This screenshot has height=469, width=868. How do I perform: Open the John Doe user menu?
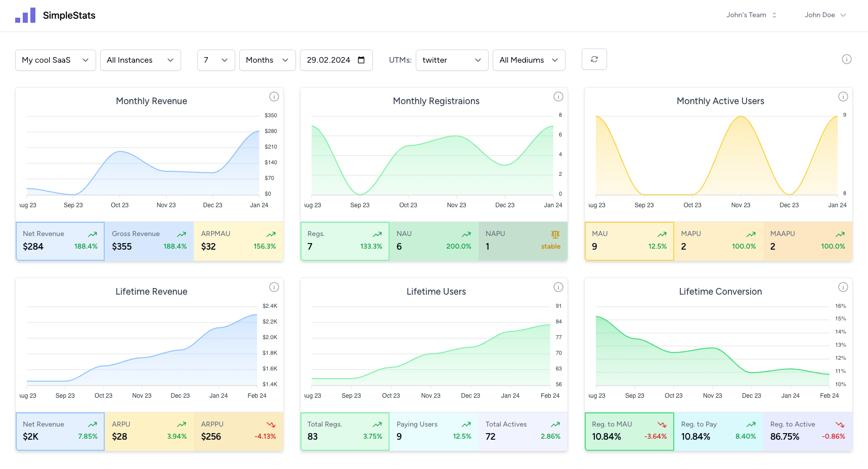pos(825,15)
